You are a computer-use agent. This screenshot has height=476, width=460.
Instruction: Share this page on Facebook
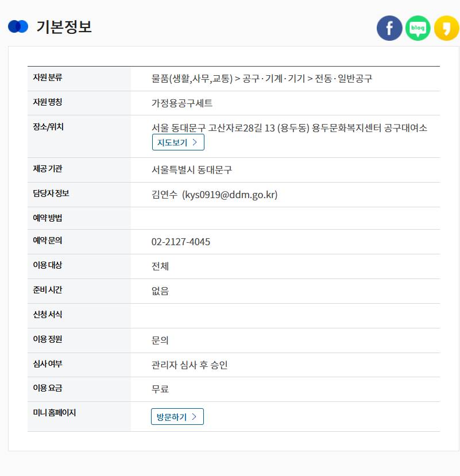[389, 28]
